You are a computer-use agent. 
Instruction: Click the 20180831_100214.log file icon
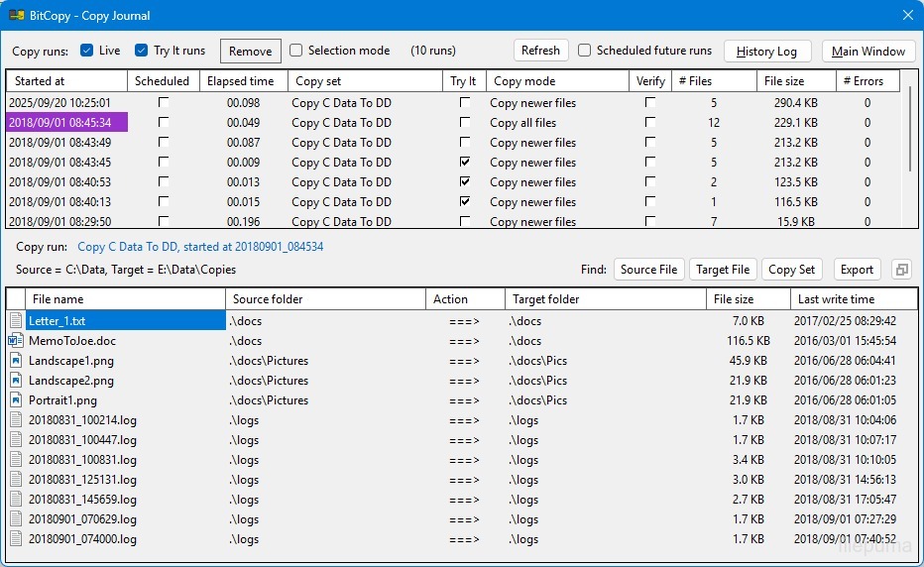pyautogui.click(x=16, y=420)
